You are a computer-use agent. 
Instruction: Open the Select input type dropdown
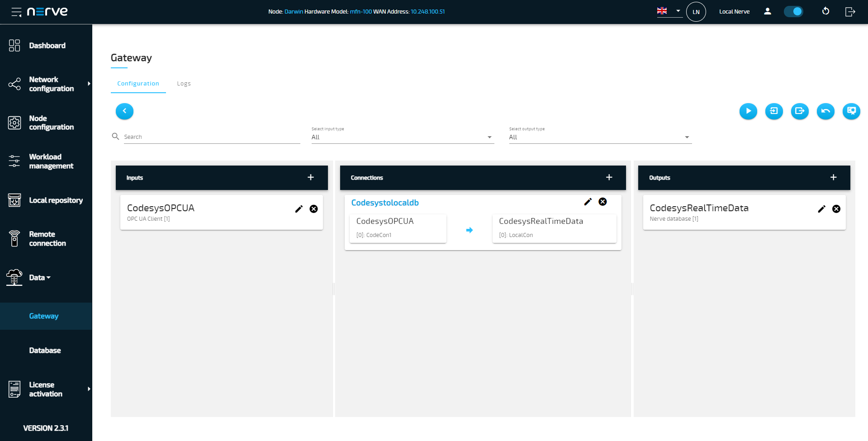(x=402, y=137)
